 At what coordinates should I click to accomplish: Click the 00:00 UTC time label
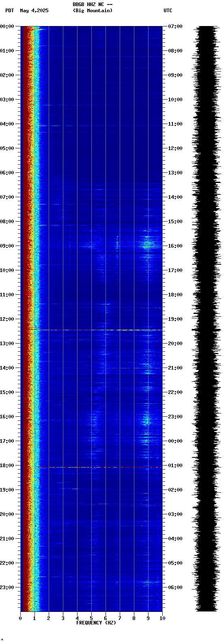pos(175,441)
